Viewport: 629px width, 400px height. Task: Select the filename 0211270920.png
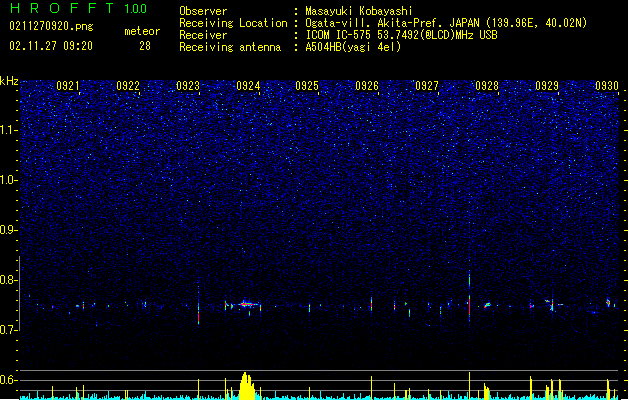[x=51, y=26]
